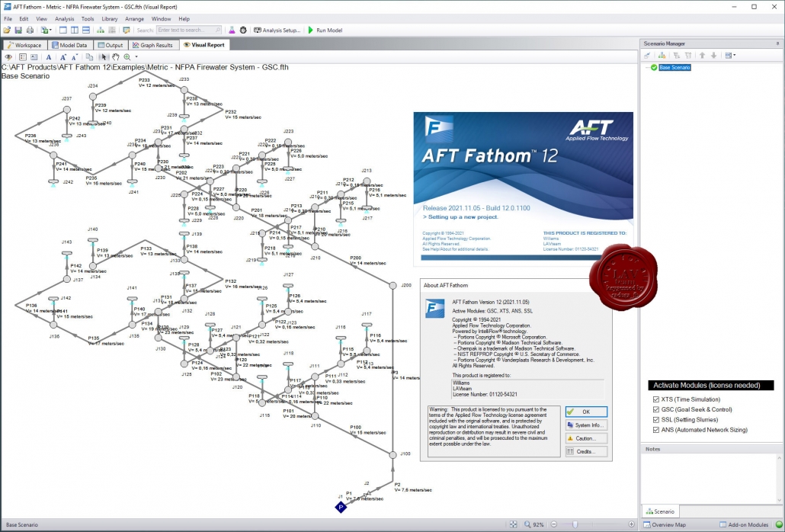Toggle the GSC (Goal Seek & Control) checkbox
785x532 pixels.
[x=656, y=409]
